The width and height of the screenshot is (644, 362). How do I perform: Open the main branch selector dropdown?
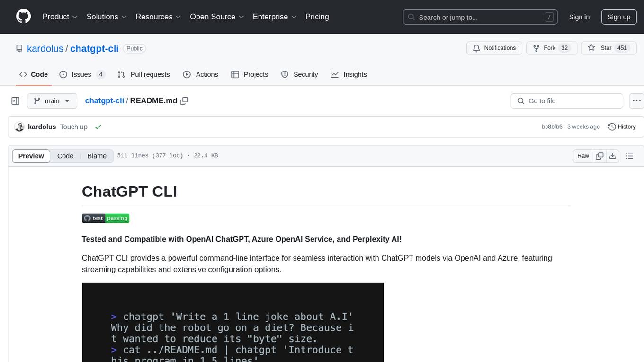point(52,101)
